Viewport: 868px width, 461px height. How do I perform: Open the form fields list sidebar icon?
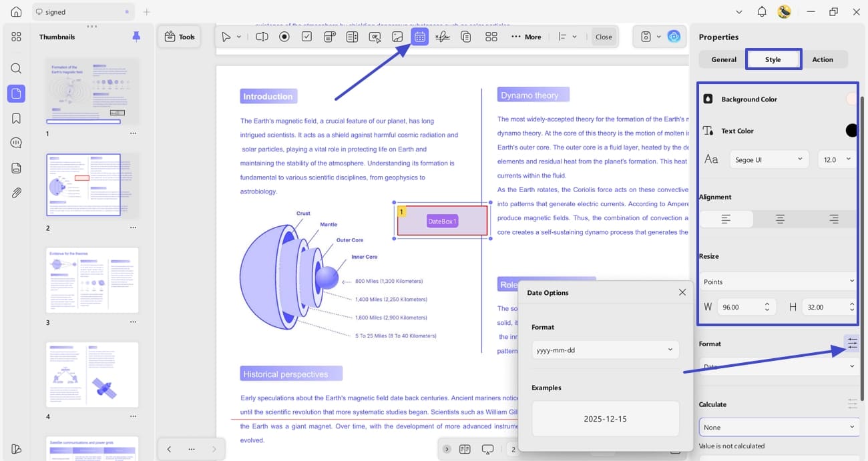[x=16, y=168]
